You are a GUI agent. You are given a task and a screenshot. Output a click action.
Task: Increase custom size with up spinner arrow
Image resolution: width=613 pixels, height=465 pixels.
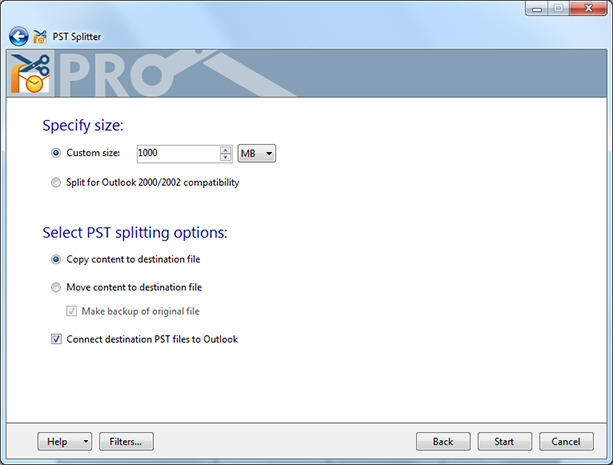(226, 150)
